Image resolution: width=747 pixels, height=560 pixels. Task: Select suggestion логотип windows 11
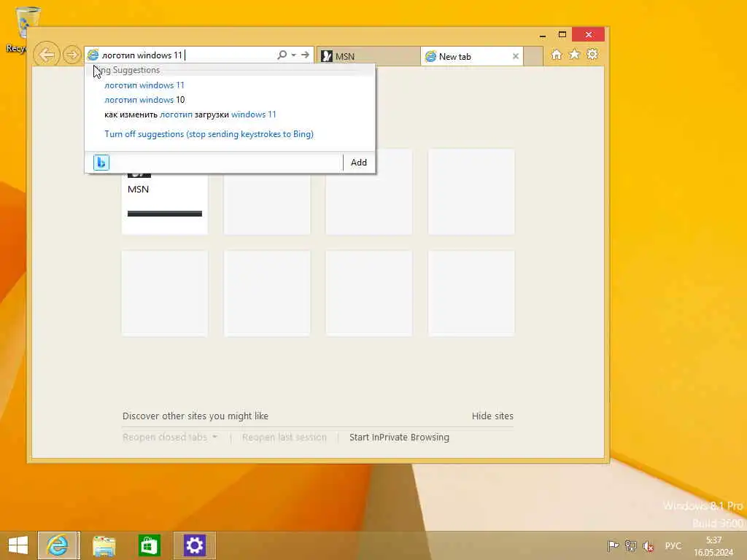tap(144, 85)
